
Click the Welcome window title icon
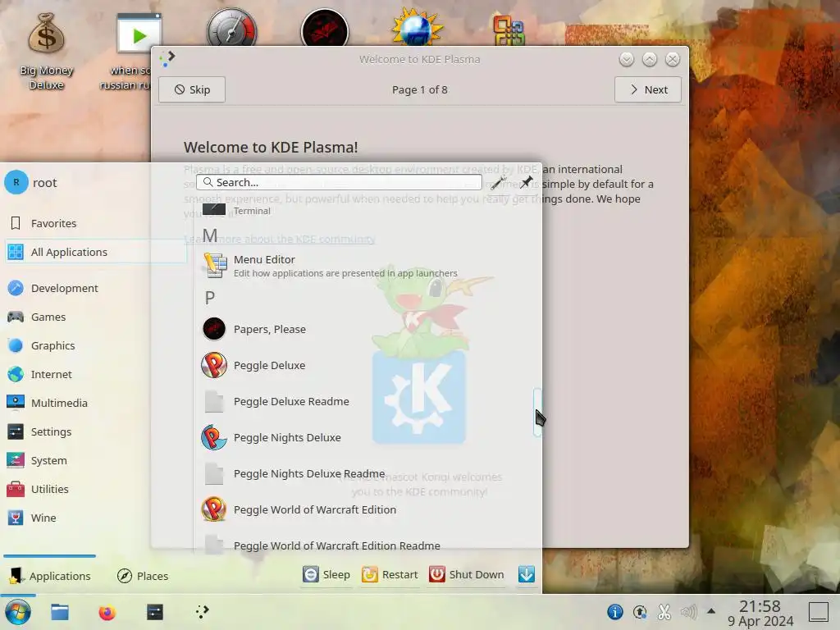(167, 58)
